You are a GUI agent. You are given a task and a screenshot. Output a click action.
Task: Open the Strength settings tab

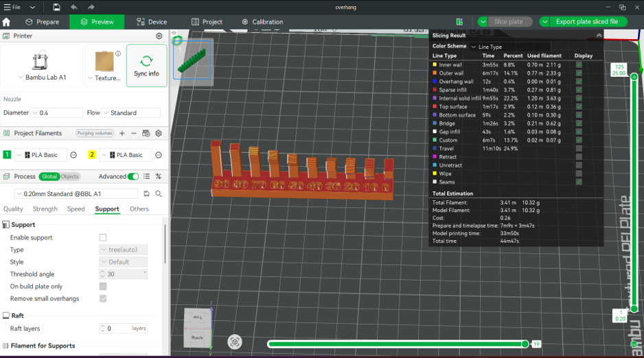[x=45, y=208]
